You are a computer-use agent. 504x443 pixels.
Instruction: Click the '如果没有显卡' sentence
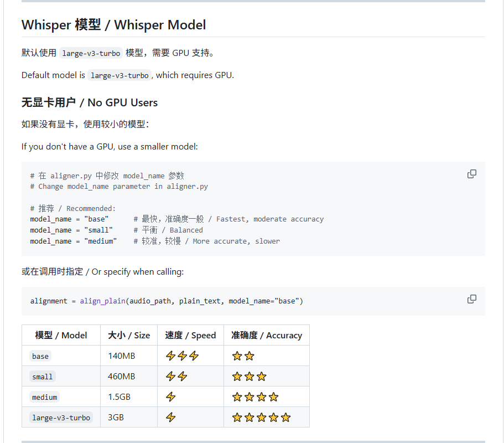coord(85,124)
